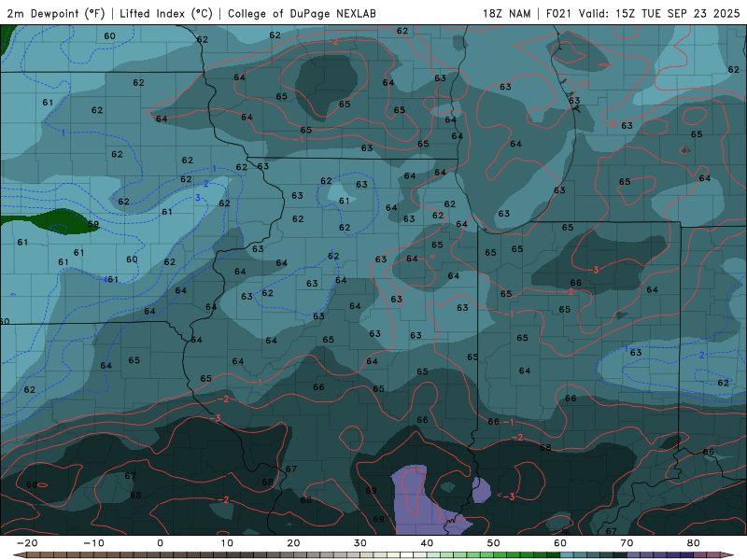747x560 pixels.
Task: Click the "50" color scale label
Action: point(494,543)
